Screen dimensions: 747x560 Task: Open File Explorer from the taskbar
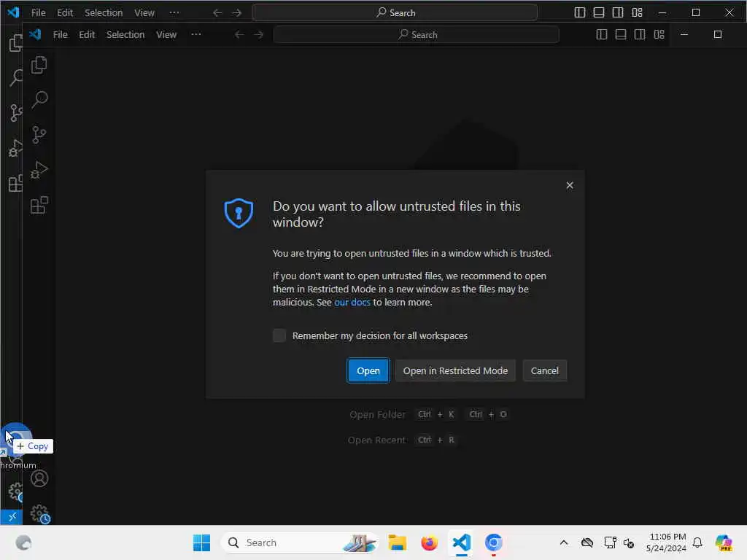tap(397, 542)
